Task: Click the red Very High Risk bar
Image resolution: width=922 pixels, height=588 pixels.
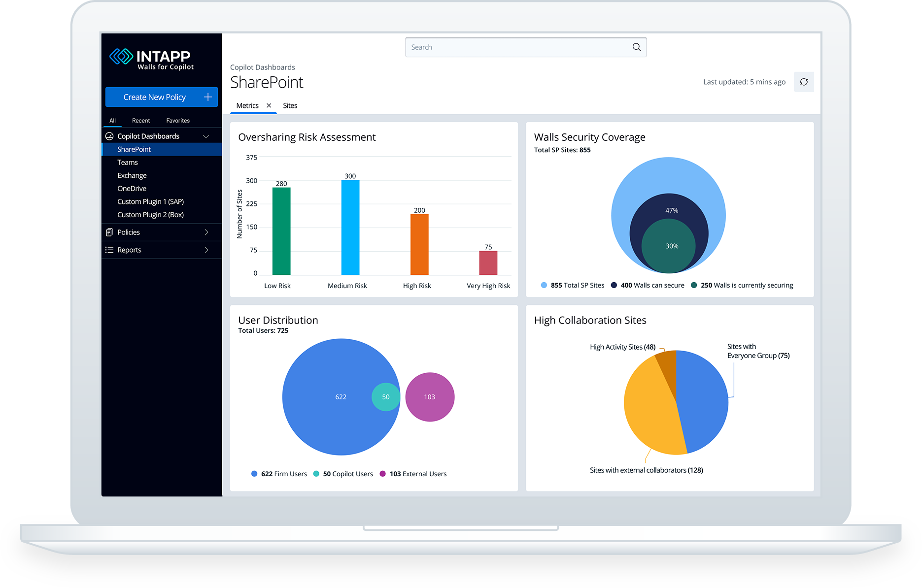Action: [x=488, y=263]
